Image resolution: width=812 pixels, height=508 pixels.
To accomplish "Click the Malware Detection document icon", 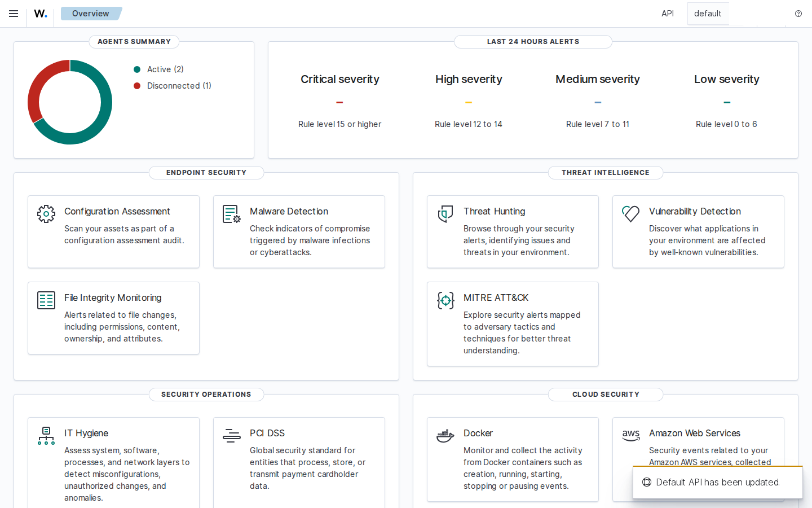I will 232,214.
